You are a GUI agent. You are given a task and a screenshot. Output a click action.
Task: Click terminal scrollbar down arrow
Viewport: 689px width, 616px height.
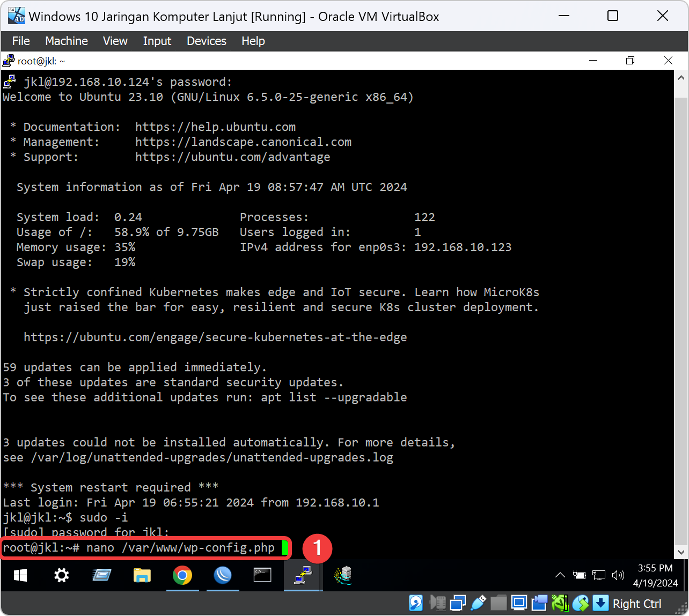[681, 552]
